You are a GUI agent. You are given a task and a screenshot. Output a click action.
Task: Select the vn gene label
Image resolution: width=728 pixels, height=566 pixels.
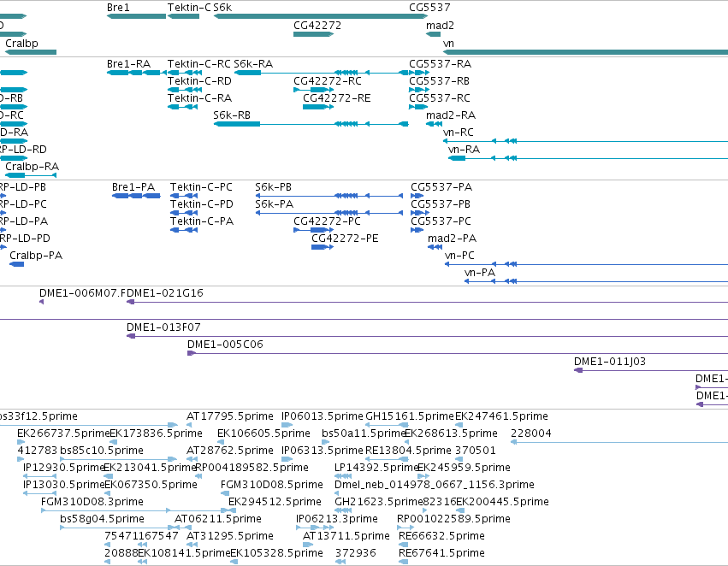(448, 44)
